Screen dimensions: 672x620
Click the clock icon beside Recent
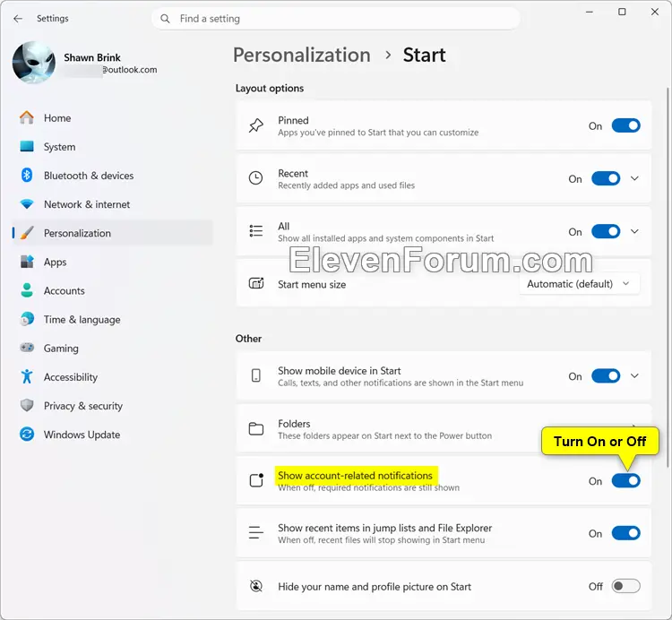256,178
